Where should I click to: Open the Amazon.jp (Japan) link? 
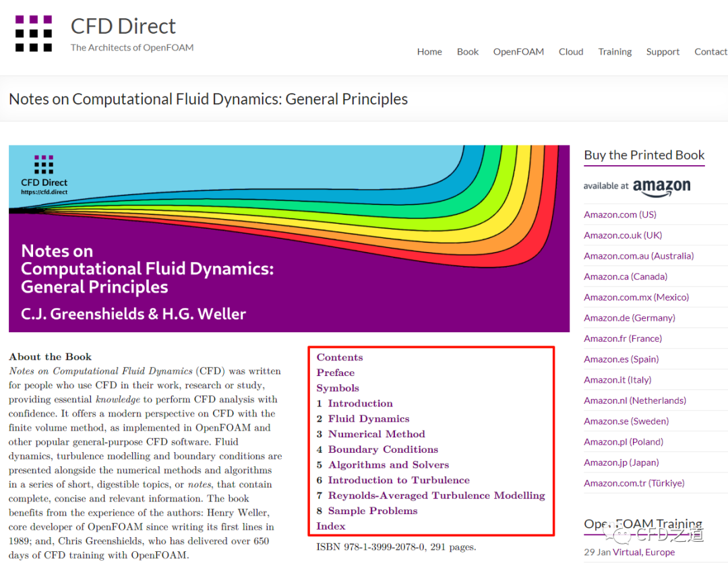[x=621, y=462]
